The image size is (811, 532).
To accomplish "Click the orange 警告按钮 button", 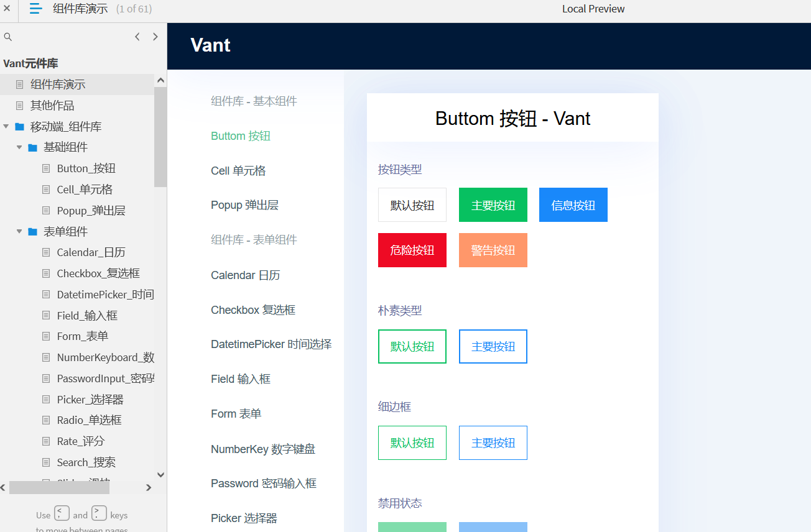I will (x=493, y=250).
